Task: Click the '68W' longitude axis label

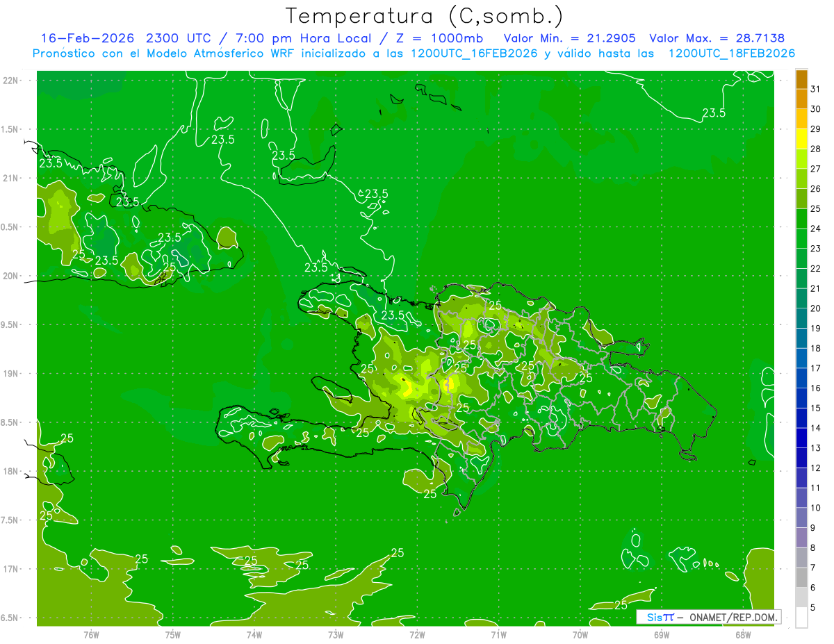Action: 743,635
